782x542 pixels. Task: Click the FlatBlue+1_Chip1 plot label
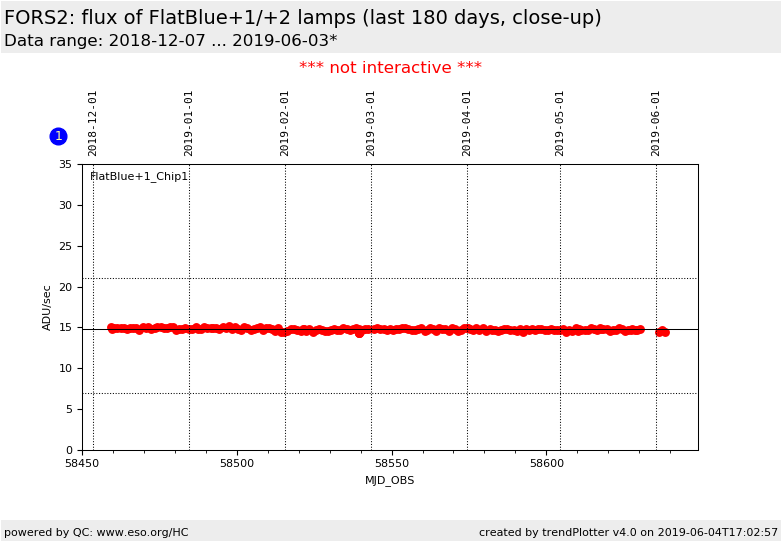[x=139, y=177]
